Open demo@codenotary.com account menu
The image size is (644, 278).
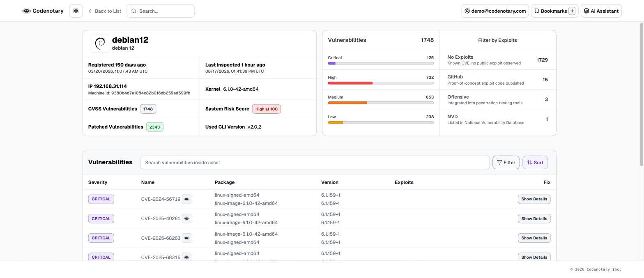[495, 11]
